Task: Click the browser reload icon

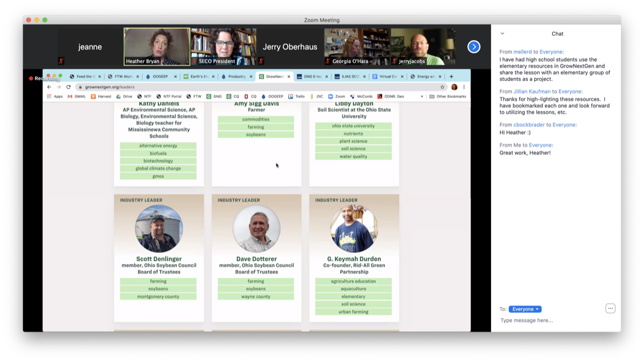Action: (x=68, y=87)
